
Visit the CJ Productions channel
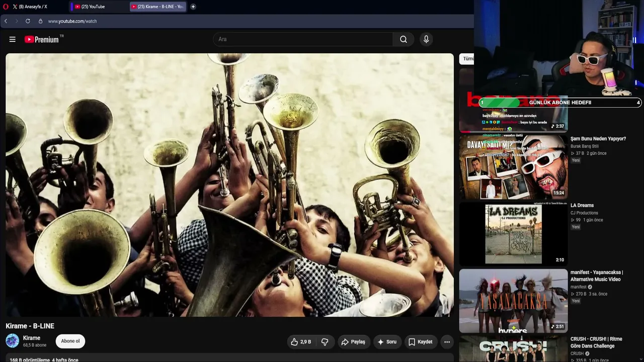[584, 213]
